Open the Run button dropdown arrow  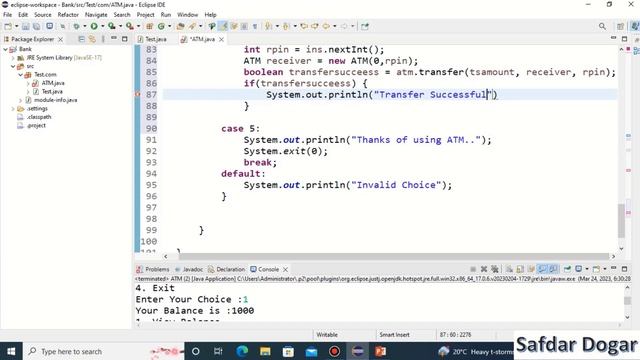(x=102, y=26)
